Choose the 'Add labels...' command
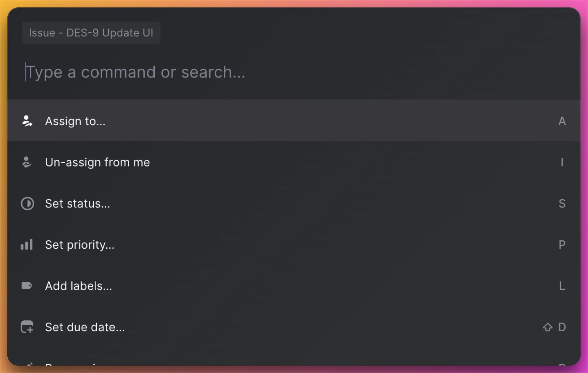 coord(78,286)
